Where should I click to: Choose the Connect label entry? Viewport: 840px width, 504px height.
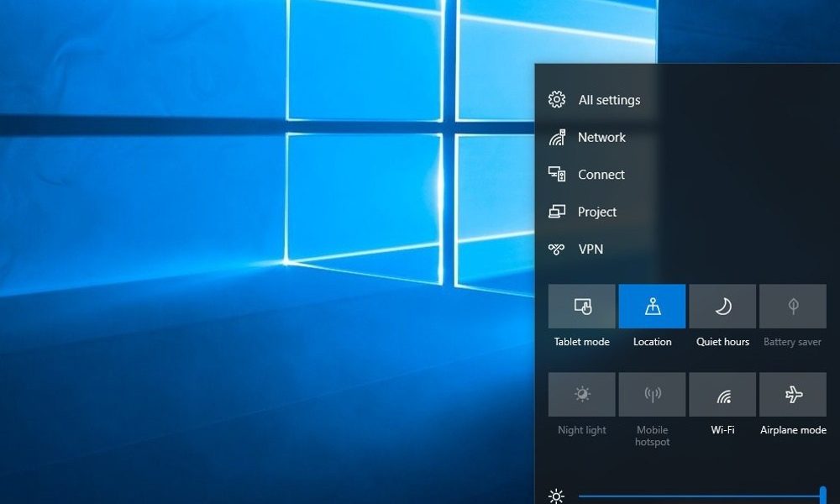click(601, 175)
